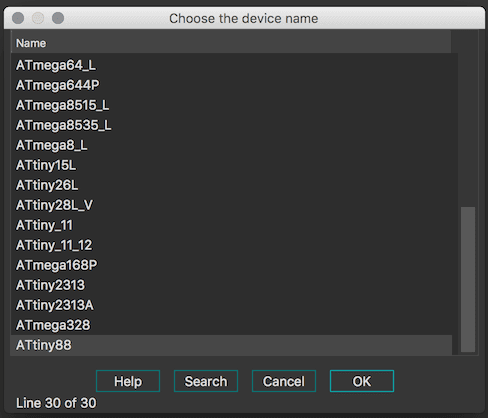The height and width of the screenshot is (418, 488).
Task: Select the ATmega8_L row
Action: (231, 145)
